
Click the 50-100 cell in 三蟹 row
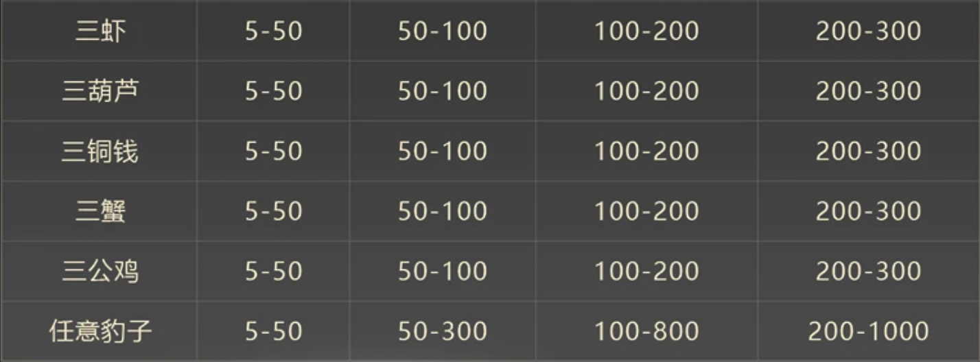click(x=443, y=211)
